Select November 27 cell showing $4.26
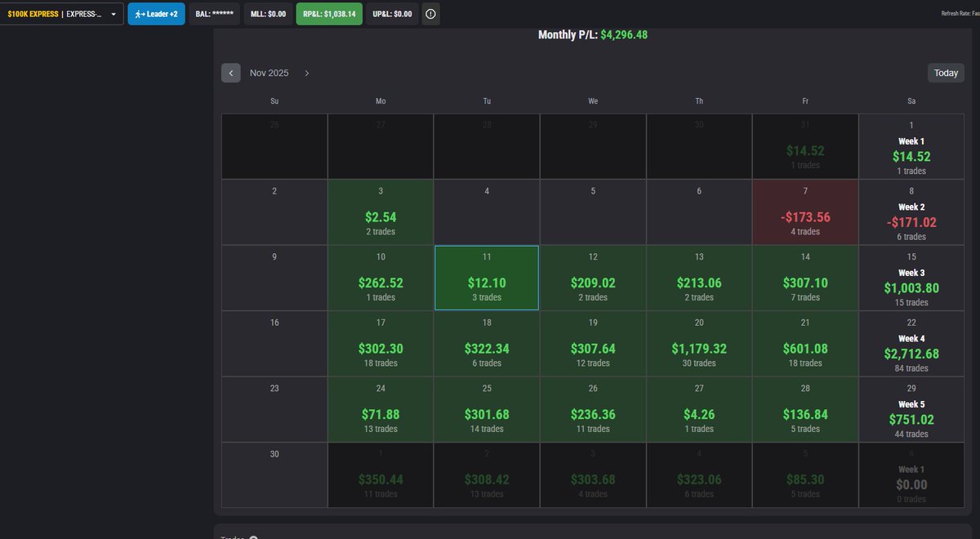 coord(699,409)
